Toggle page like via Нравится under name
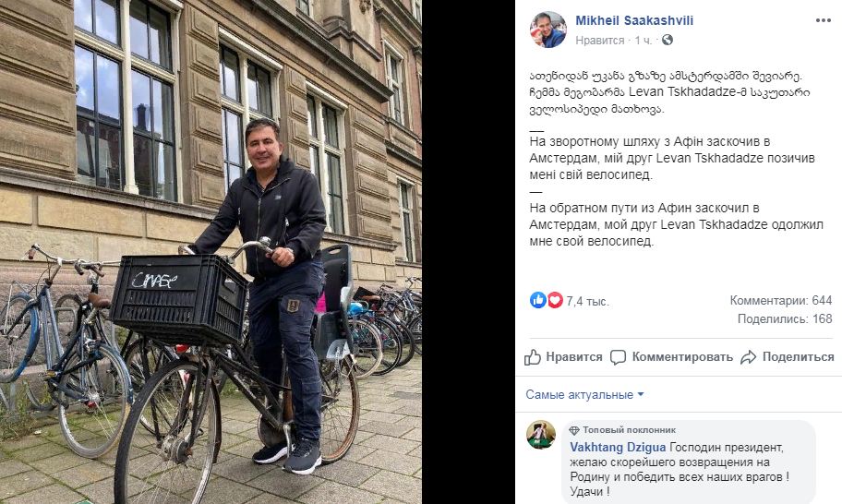The height and width of the screenshot is (504, 842). 600,41
